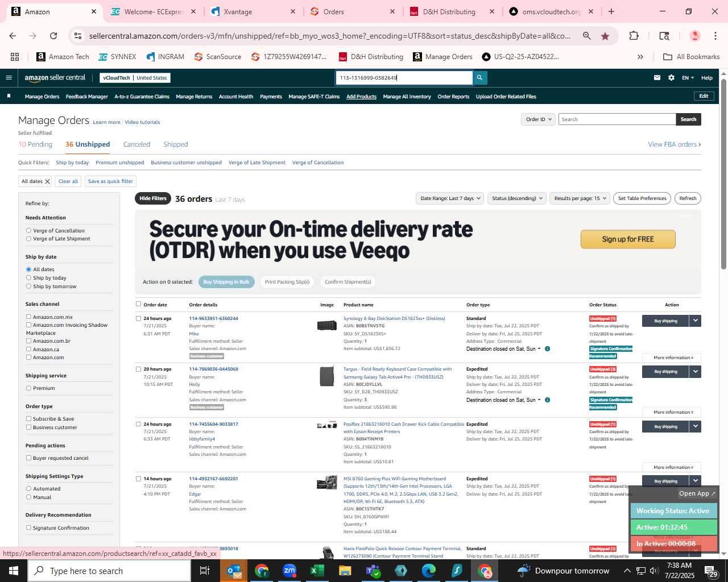Click the bookmark flag icon in navigation bar

pyautogui.click(x=9, y=96)
